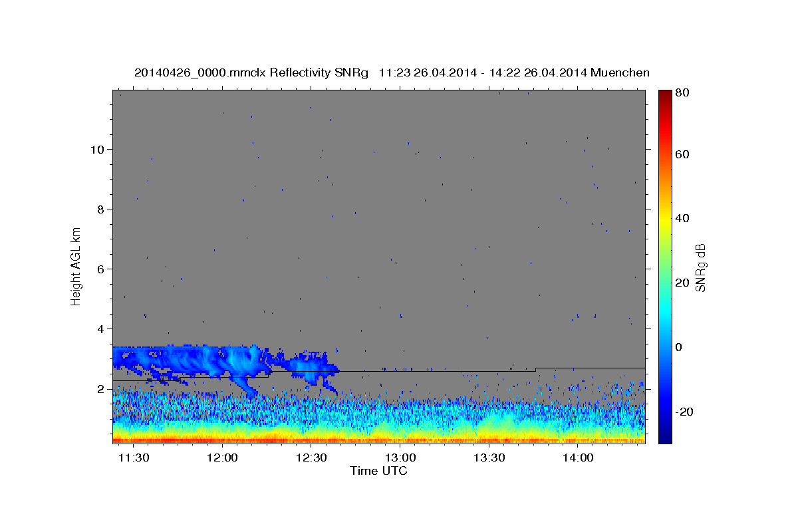798x532 pixels.
Task: Click the colorbar value 40
Action: click(x=682, y=218)
